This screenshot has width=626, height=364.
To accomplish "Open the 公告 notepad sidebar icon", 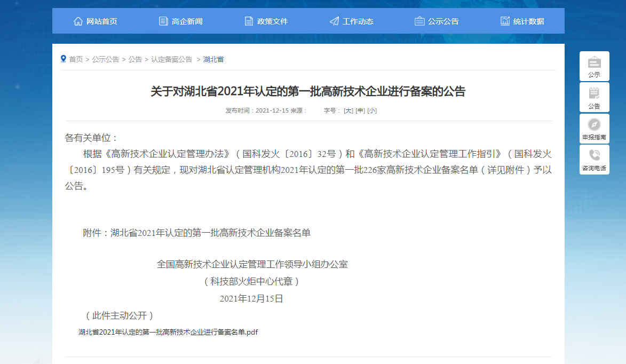I will click(x=594, y=93).
